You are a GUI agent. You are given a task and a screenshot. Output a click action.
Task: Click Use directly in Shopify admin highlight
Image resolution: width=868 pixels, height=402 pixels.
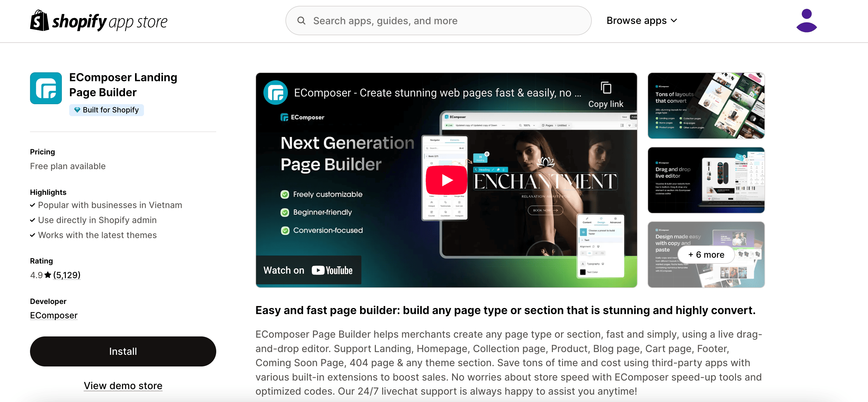[97, 220]
